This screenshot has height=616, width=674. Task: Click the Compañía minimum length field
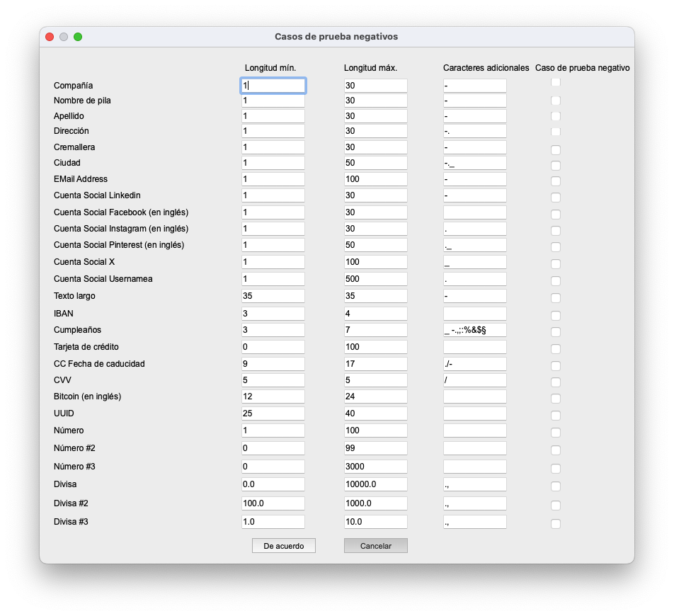[x=273, y=86]
